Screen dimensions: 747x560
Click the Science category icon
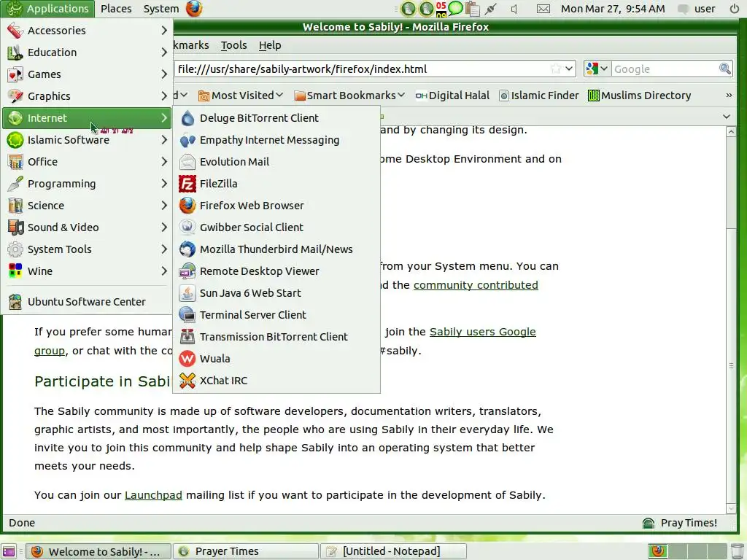(x=15, y=206)
